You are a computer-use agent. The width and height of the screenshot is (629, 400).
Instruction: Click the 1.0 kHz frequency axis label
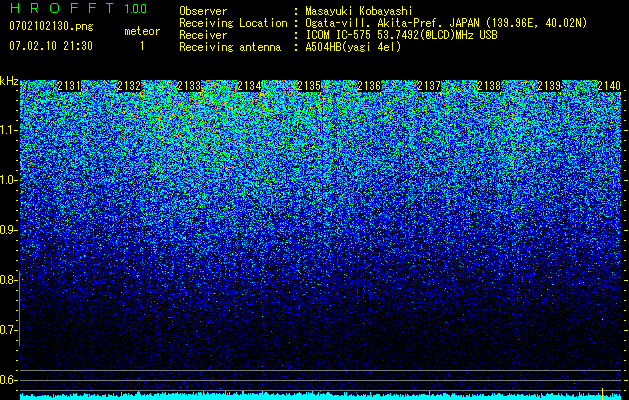pyautogui.click(x=9, y=180)
